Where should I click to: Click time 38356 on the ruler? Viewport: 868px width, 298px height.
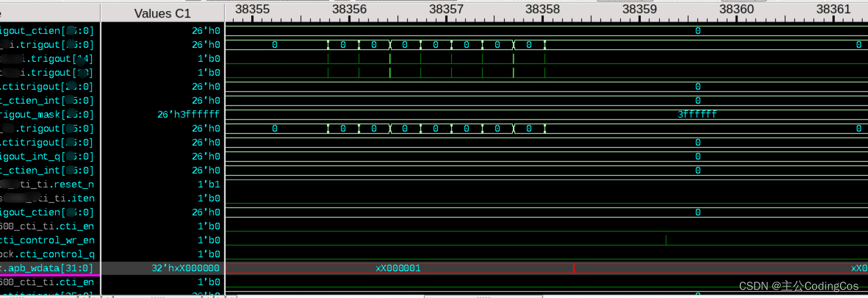pos(349,9)
